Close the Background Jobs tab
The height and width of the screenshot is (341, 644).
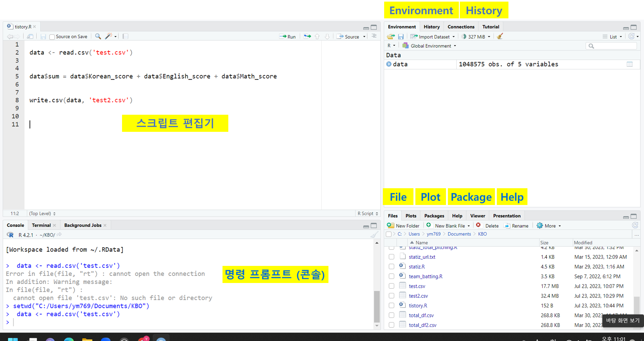tap(105, 225)
